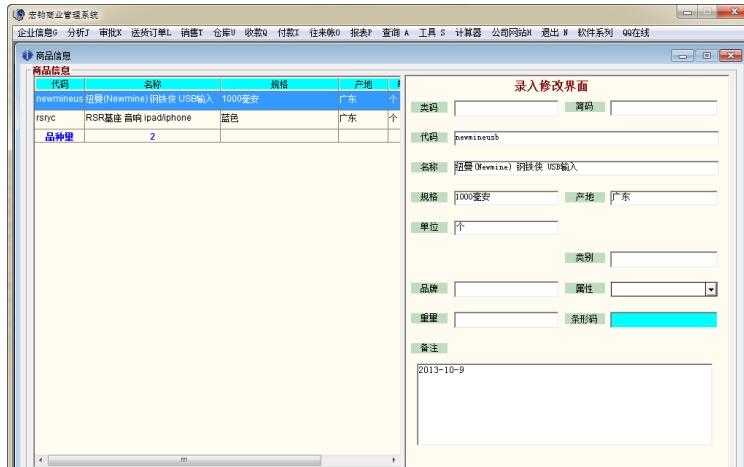Open the 报表P menu
744x467 pixels.
click(x=361, y=33)
